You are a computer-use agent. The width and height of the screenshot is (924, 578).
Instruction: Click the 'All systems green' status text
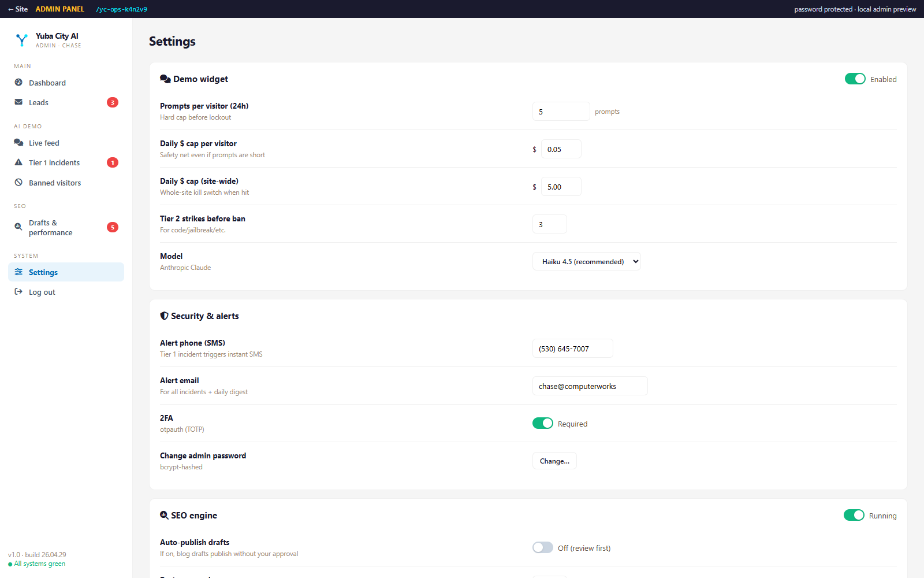(40, 564)
